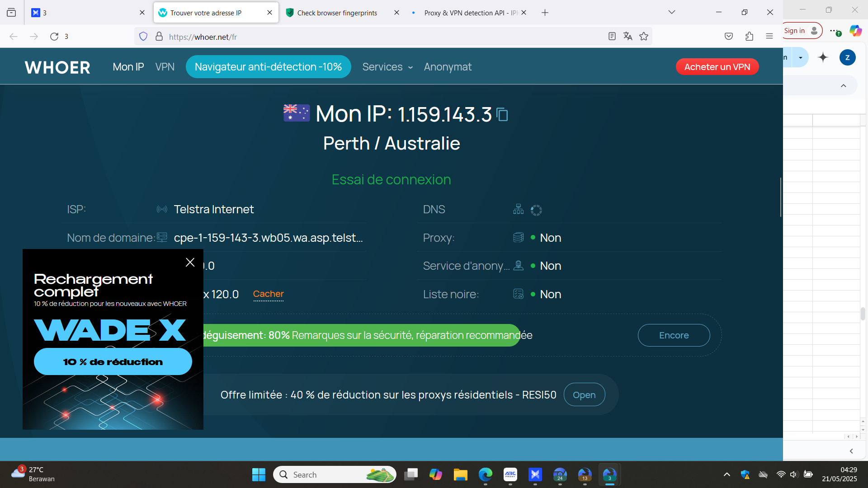The image size is (868, 488).
Task: Open the dropdown arrow in right window
Action: coord(801,58)
